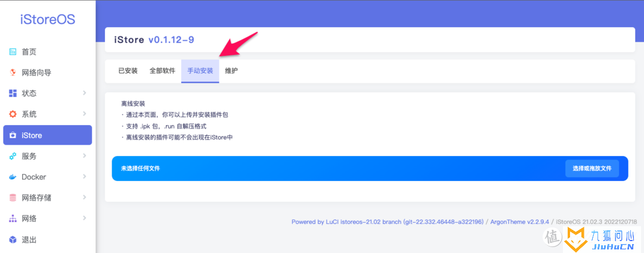Screen dimensions: 644x253
Task: Click the 首页 home icon in sidebar
Action: tap(13, 52)
